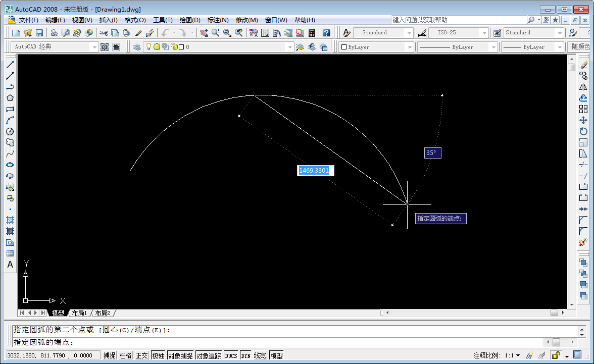Activate the Hatch tool
The height and width of the screenshot is (364, 594).
(10, 220)
